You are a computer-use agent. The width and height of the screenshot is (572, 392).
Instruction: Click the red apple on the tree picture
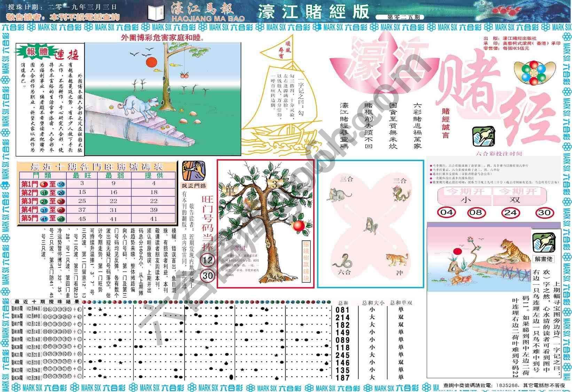tap(298, 225)
